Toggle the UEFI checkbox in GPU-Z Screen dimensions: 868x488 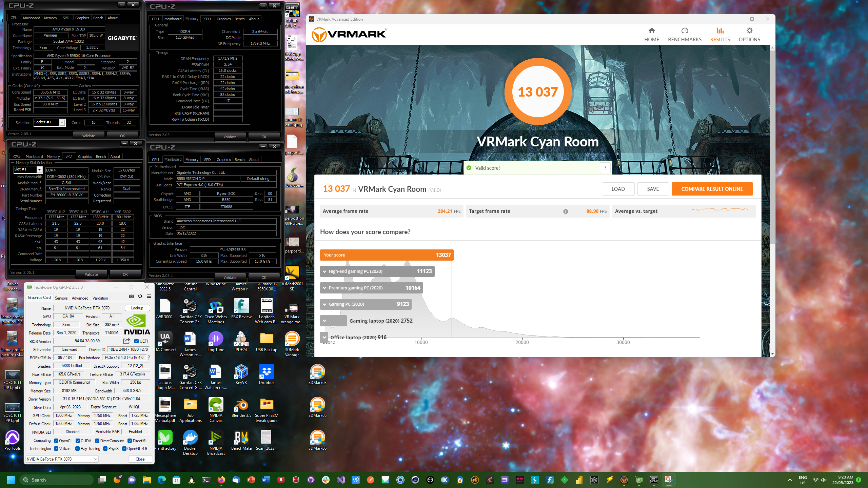click(136, 341)
